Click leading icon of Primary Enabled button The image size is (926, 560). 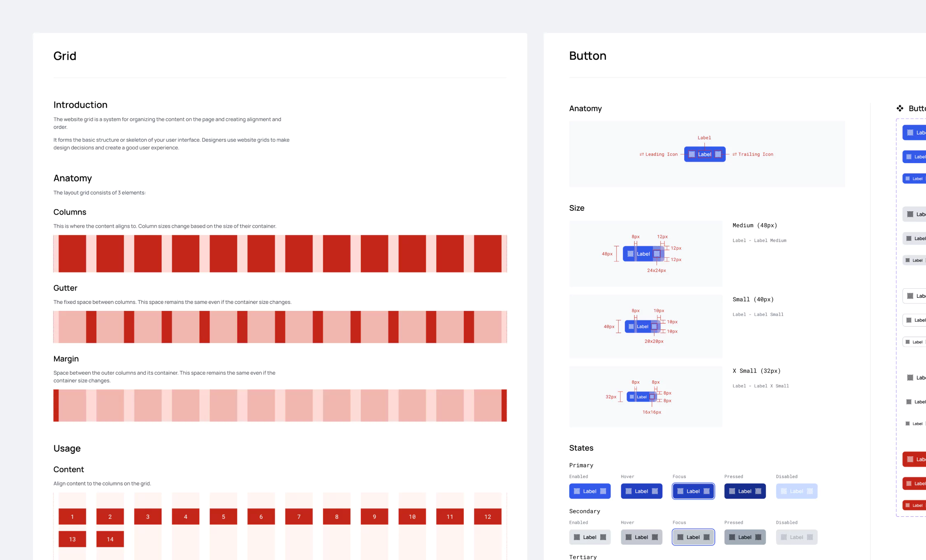(577, 491)
